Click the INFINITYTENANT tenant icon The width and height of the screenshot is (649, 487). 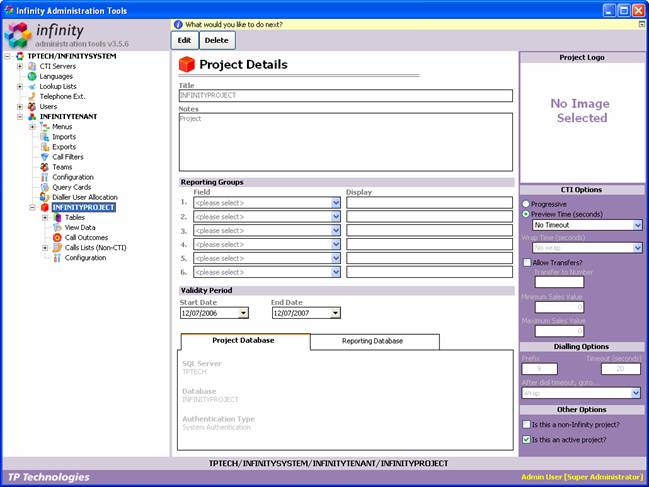pos(32,117)
